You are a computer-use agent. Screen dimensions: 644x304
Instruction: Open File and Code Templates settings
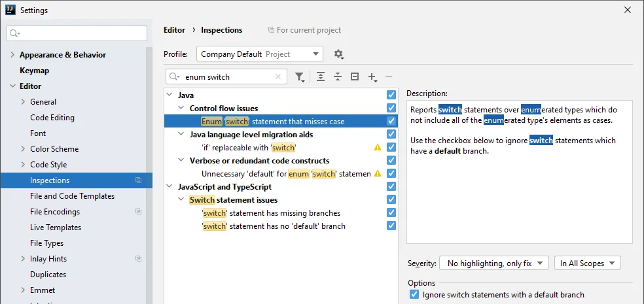pyautogui.click(x=72, y=196)
